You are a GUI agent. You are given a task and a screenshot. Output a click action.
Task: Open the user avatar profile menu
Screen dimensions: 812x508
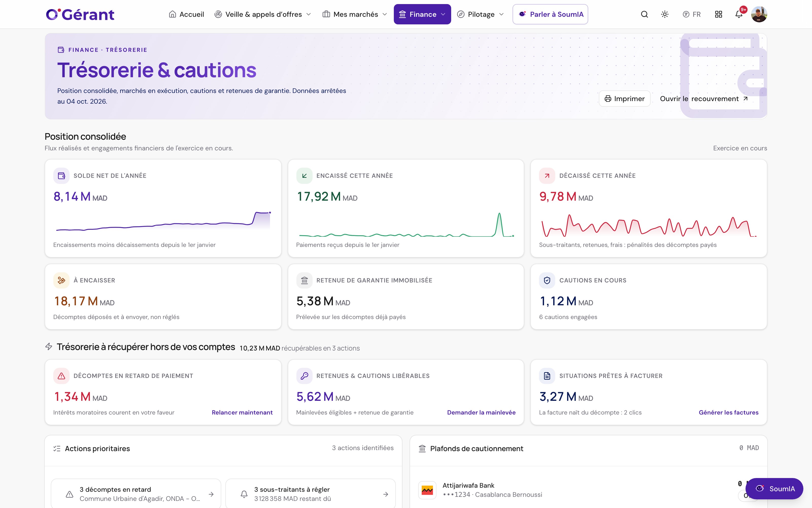pyautogui.click(x=759, y=14)
